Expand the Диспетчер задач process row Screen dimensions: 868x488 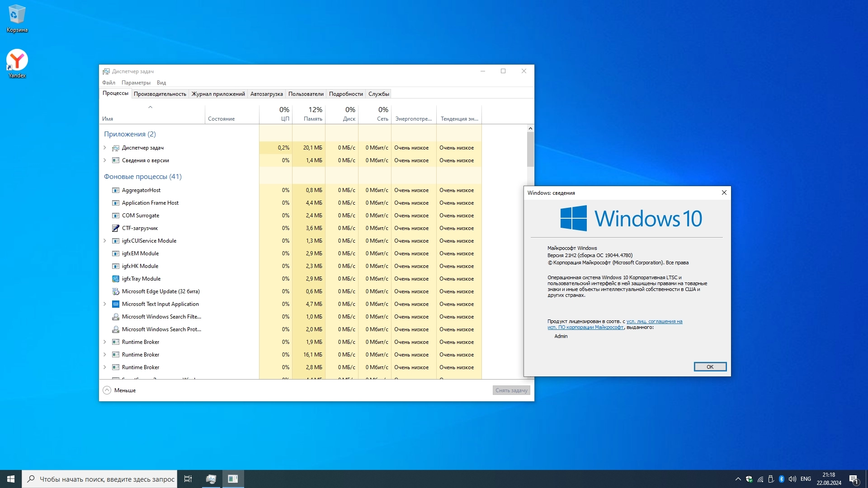(x=105, y=148)
